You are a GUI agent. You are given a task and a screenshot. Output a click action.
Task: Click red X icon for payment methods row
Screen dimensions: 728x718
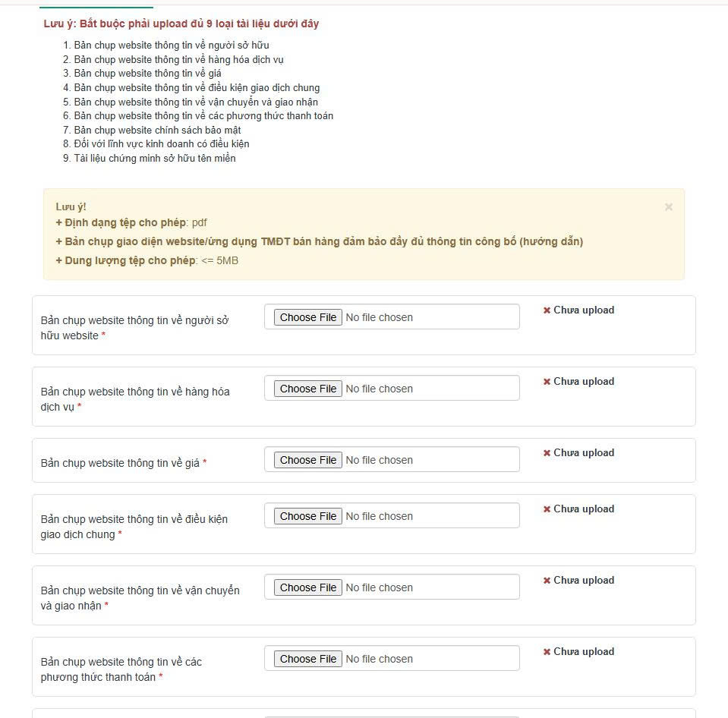point(547,652)
